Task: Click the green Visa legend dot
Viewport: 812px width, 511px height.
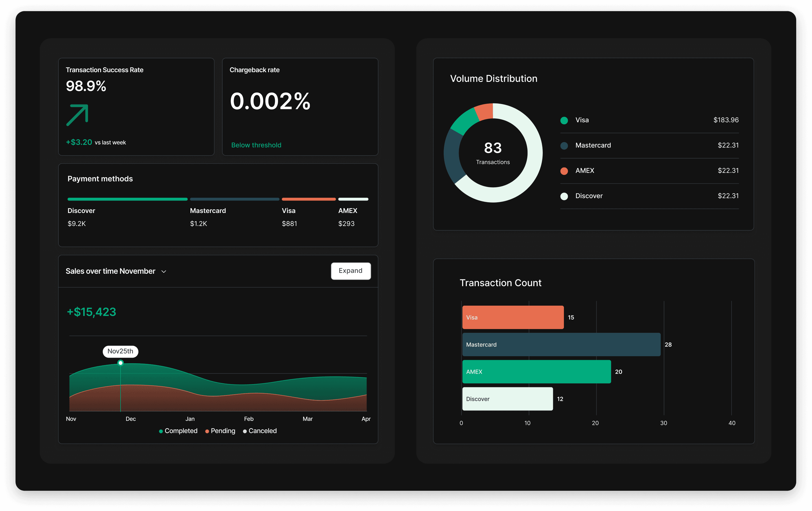Action: click(564, 121)
